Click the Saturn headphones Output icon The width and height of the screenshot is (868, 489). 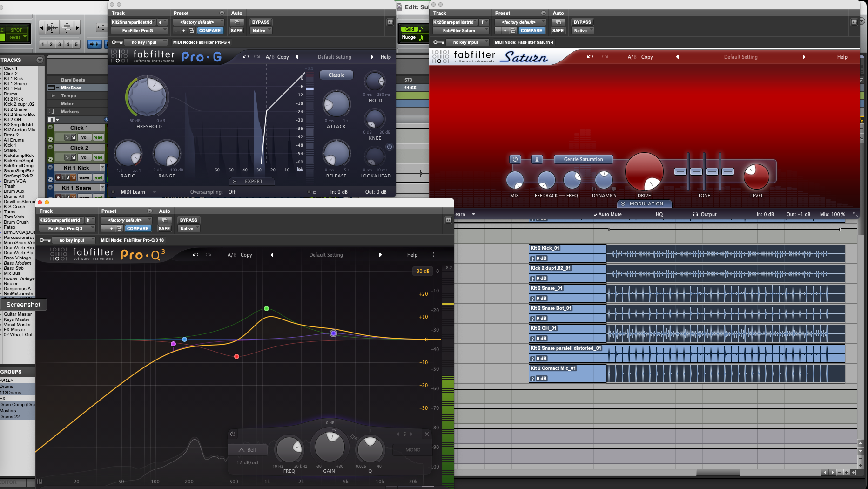point(695,214)
